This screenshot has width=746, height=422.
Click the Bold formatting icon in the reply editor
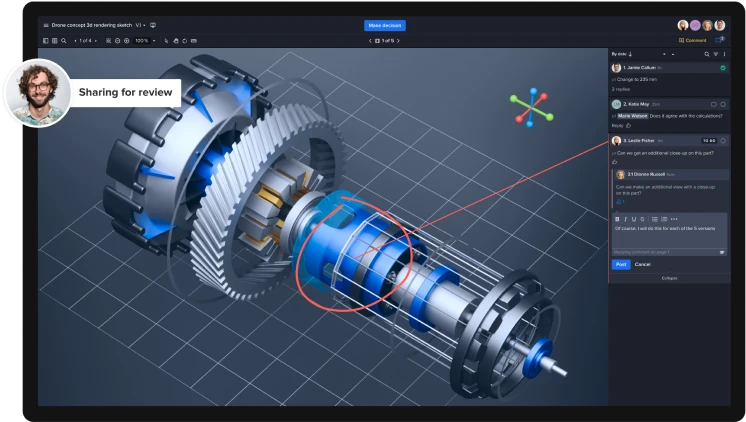617,218
